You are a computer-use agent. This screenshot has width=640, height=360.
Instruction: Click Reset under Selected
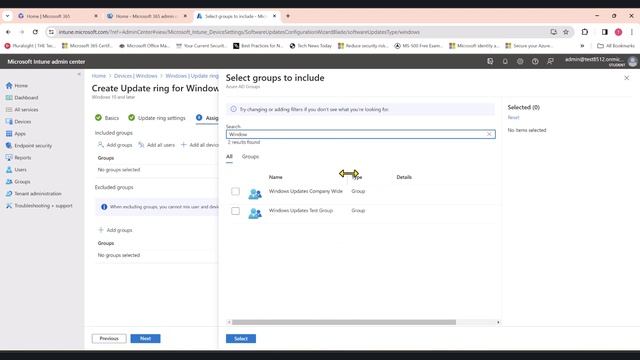513,118
